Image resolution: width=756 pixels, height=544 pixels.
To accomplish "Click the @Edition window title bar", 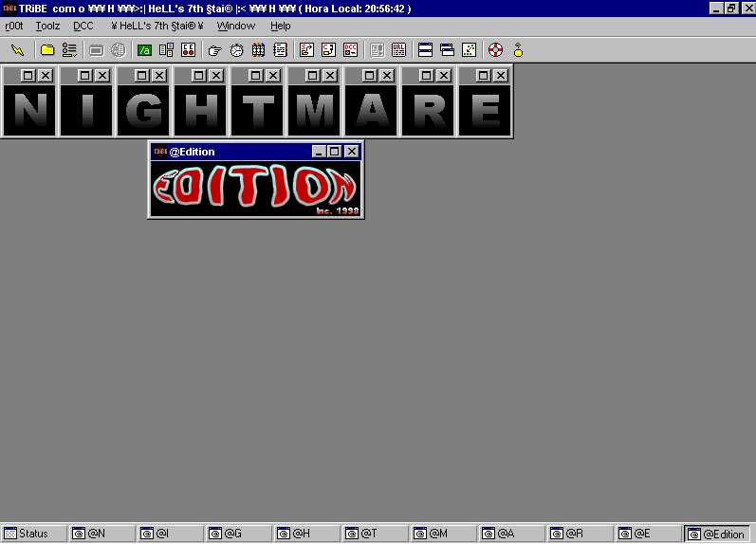I will click(237, 152).
